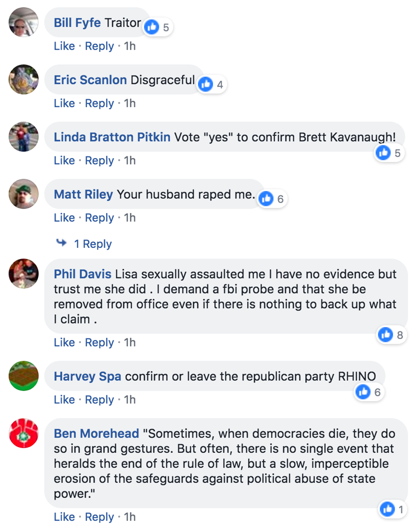Screen dimensions: 420x530
Task: View reactions on Phil Davis's comment
Action: tap(385, 334)
